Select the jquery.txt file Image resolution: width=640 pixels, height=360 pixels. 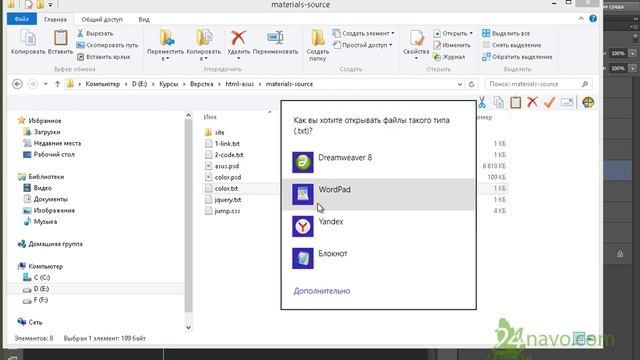tap(223, 200)
